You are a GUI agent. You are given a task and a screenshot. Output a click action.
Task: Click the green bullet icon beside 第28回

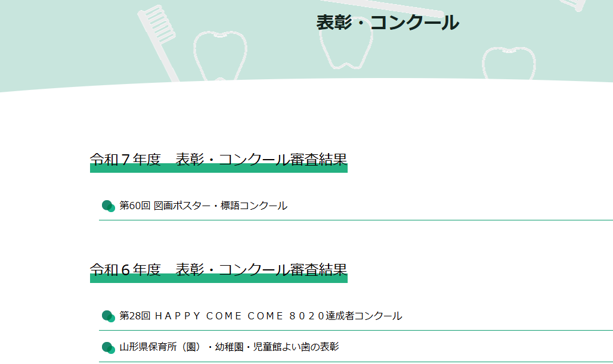(x=108, y=316)
